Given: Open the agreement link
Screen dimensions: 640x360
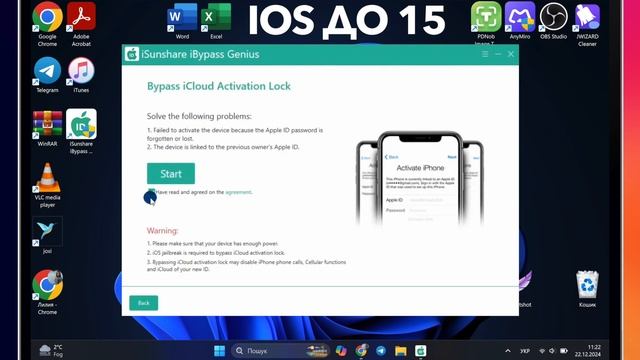Looking at the screenshot, I should point(238,192).
